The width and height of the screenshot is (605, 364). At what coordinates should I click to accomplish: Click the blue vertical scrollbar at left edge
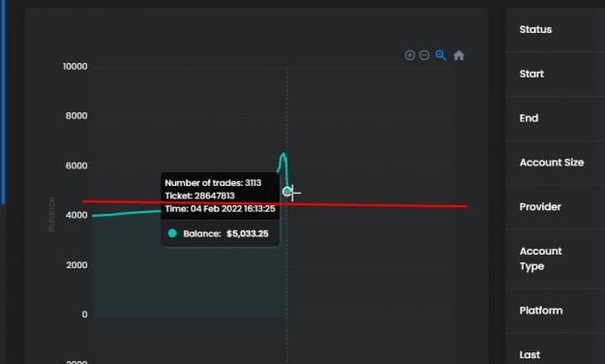3,103
